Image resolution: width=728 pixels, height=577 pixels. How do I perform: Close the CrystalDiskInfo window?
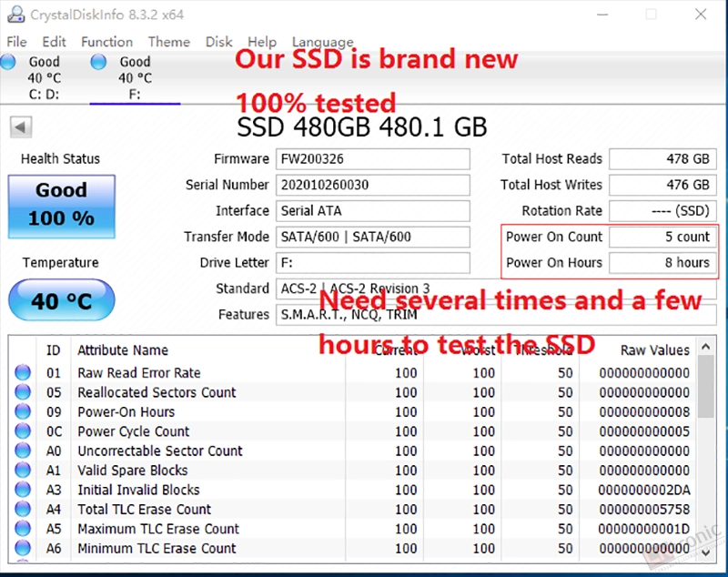click(701, 15)
